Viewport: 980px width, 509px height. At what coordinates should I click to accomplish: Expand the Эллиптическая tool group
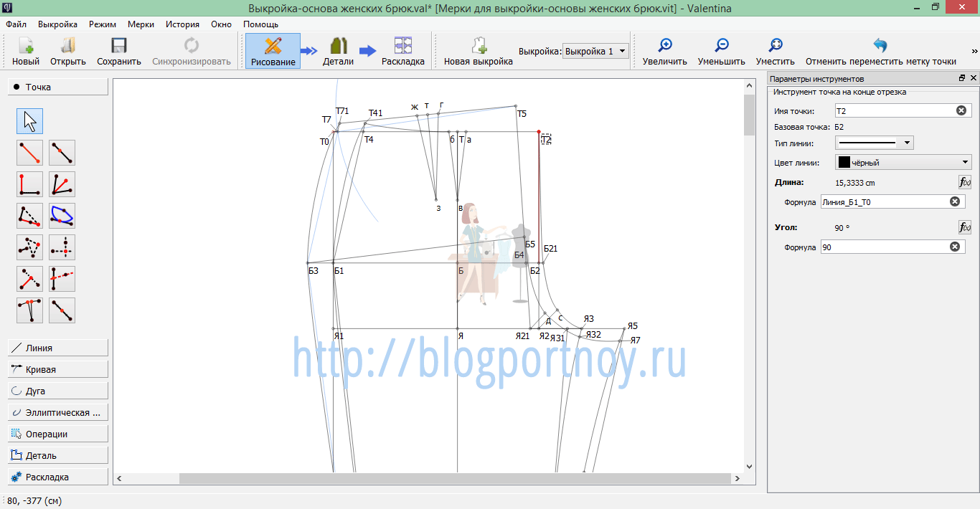click(58, 412)
